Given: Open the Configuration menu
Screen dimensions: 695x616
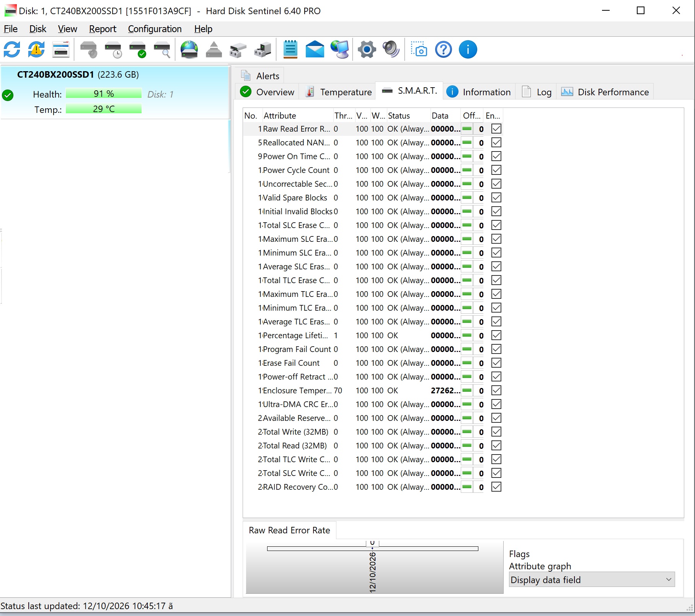Looking at the screenshot, I should click(155, 29).
